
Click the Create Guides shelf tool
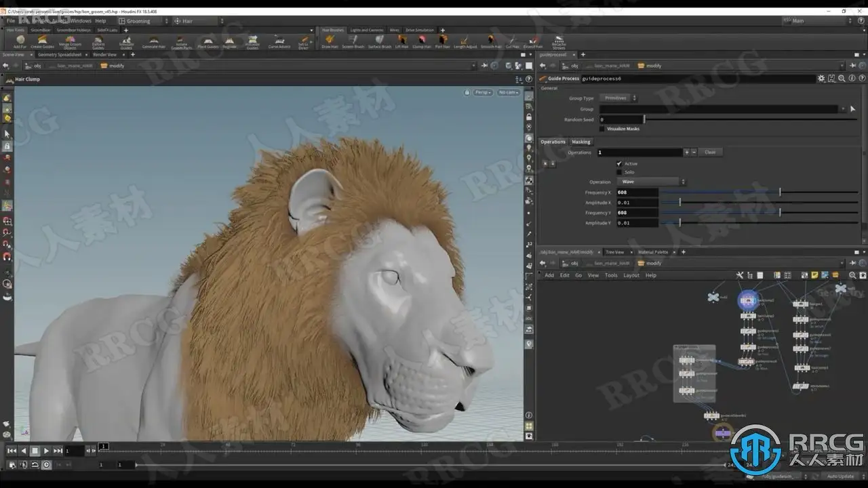click(x=42, y=41)
